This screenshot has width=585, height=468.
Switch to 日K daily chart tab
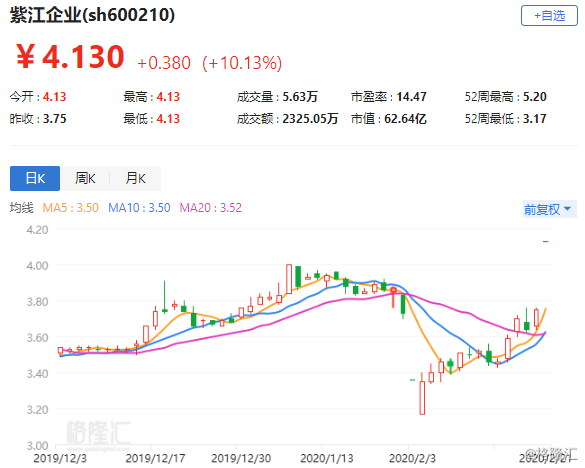(35, 178)
